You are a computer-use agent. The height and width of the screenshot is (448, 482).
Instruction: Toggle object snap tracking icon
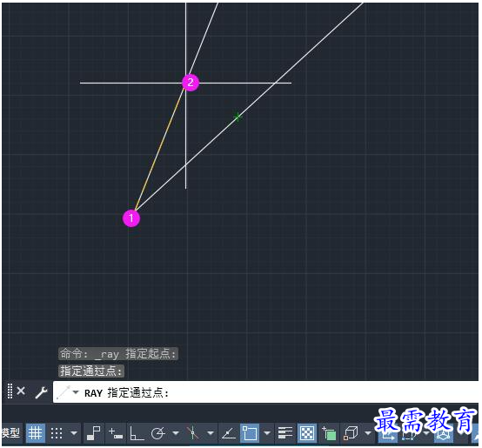[229, 433]
